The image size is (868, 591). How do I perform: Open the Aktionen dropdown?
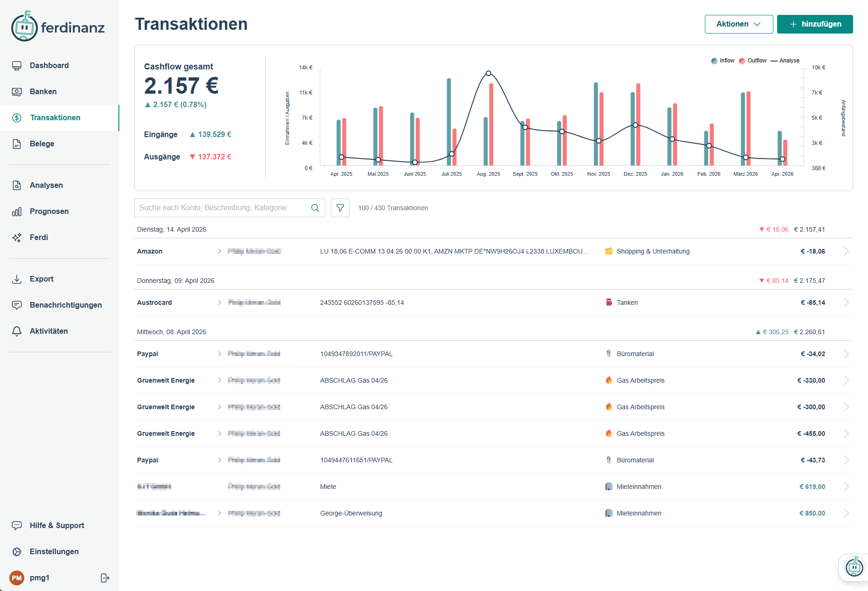click(738, 24)
